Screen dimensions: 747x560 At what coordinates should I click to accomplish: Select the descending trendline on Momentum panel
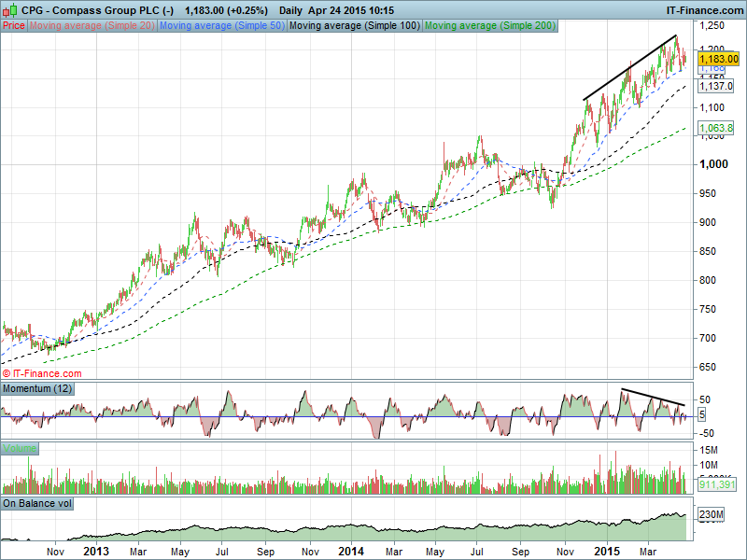(x=652, y=399)
